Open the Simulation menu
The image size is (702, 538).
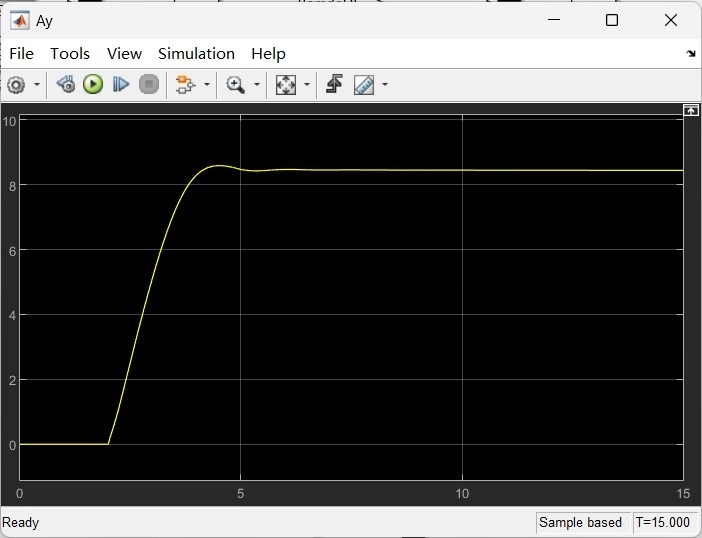click(196, 54)
